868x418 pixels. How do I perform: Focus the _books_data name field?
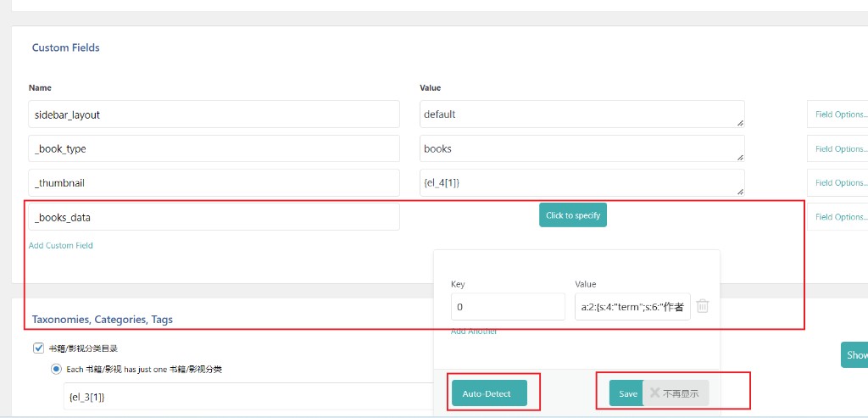pyautogui.click(x=214, y=217)
